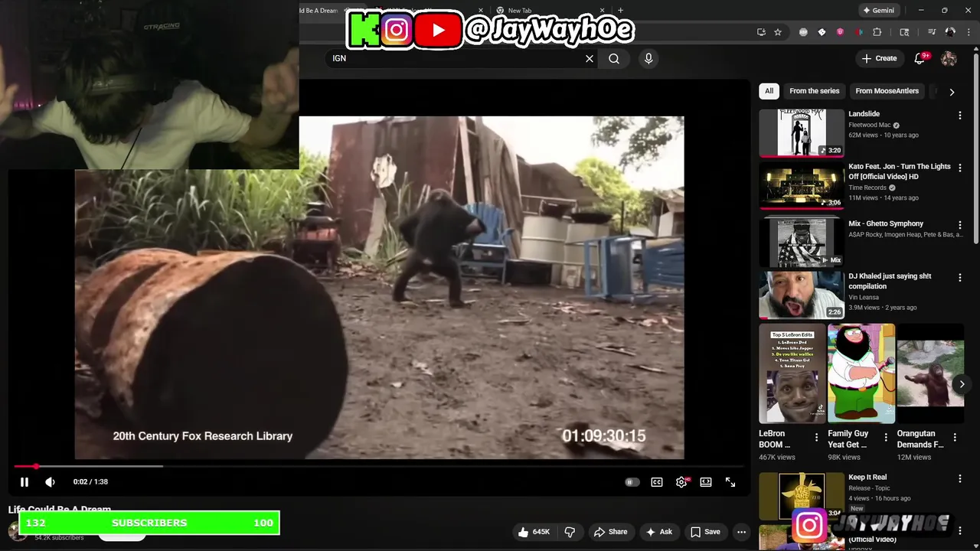Image resolution: width=980 pixels, height=551 pixels.
Task: Open the Keep It Real thumbnail
Action: pyautogui.click(x=802, y=496)
